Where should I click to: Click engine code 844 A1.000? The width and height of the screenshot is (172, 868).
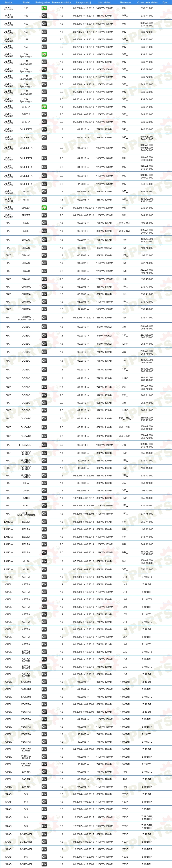coord(147,537)
